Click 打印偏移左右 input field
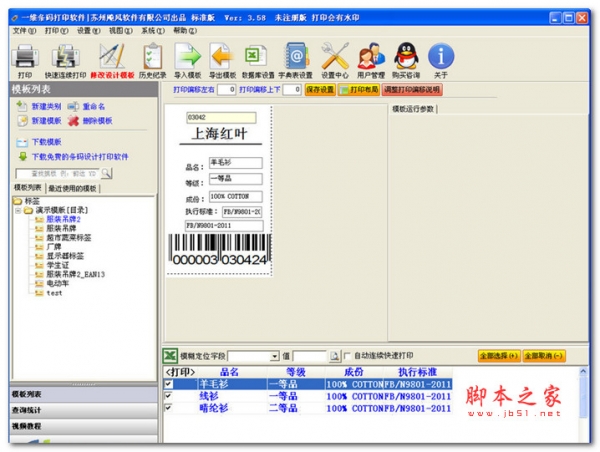Image resolution: width=600 pixels, height=452 pixels. click(226, 90)
